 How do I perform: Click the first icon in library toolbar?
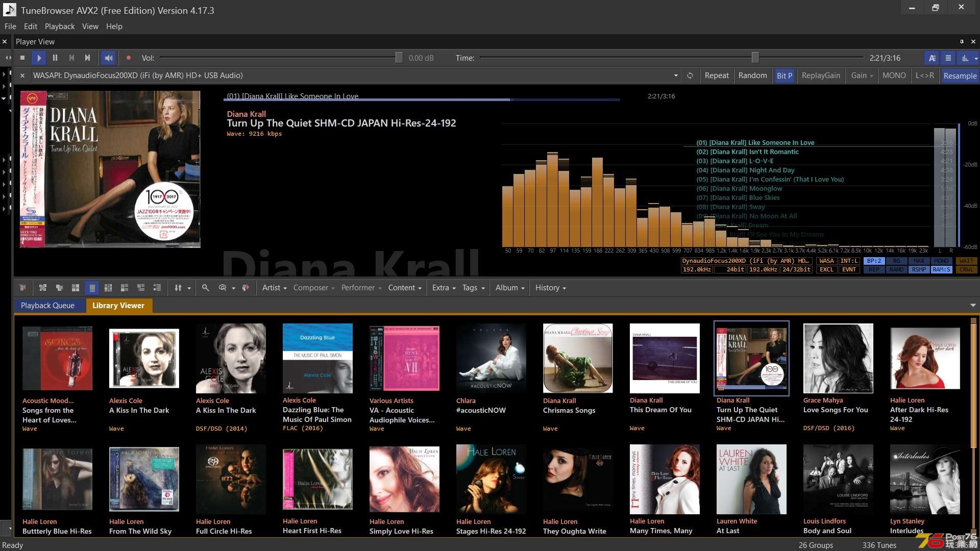pyautogui.click(x=22, y=288)
